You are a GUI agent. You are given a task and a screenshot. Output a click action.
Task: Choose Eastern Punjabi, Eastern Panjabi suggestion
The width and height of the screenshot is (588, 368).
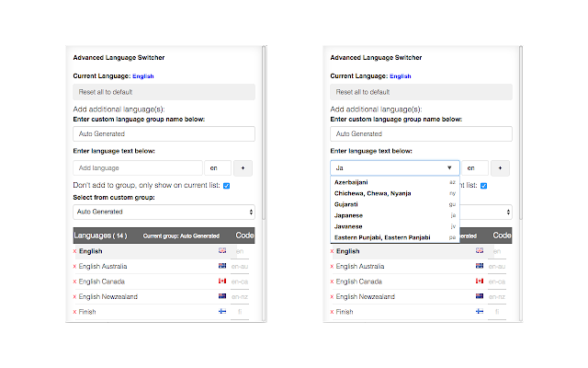click(395, 237)
